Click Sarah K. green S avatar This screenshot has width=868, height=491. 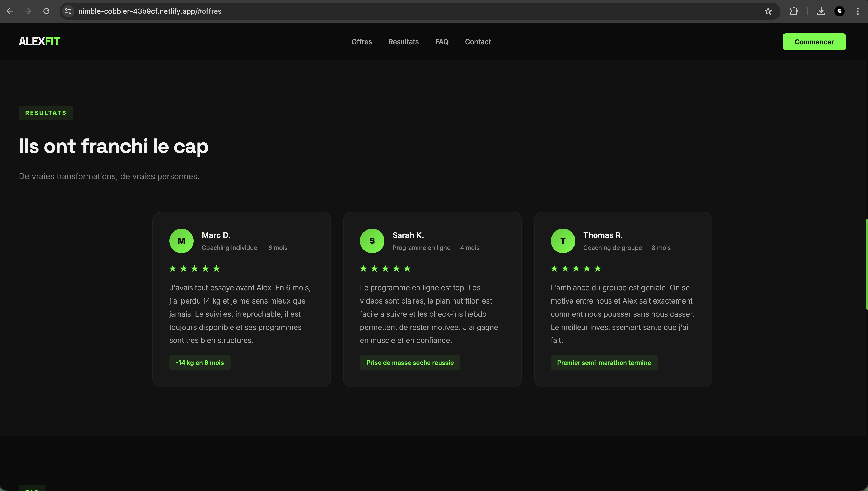click(x=372, y=241)
